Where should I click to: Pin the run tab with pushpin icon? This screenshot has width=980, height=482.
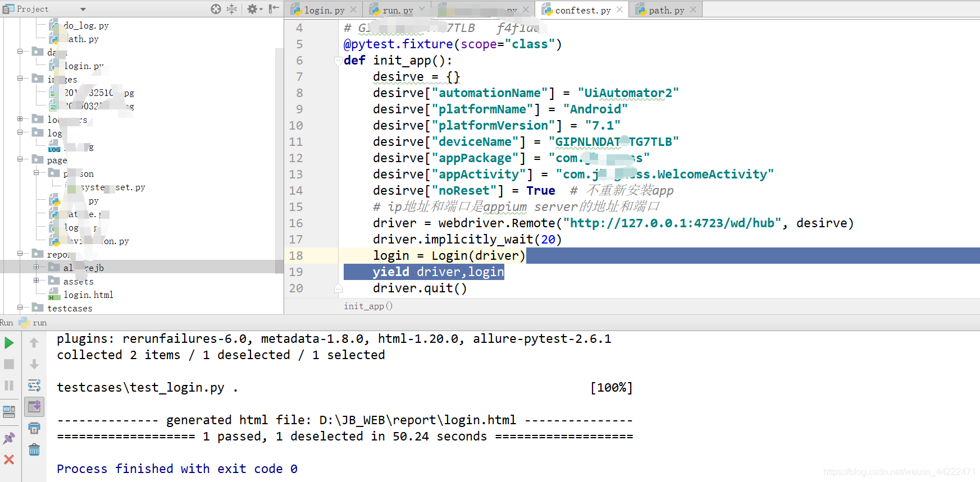[9, 438]
